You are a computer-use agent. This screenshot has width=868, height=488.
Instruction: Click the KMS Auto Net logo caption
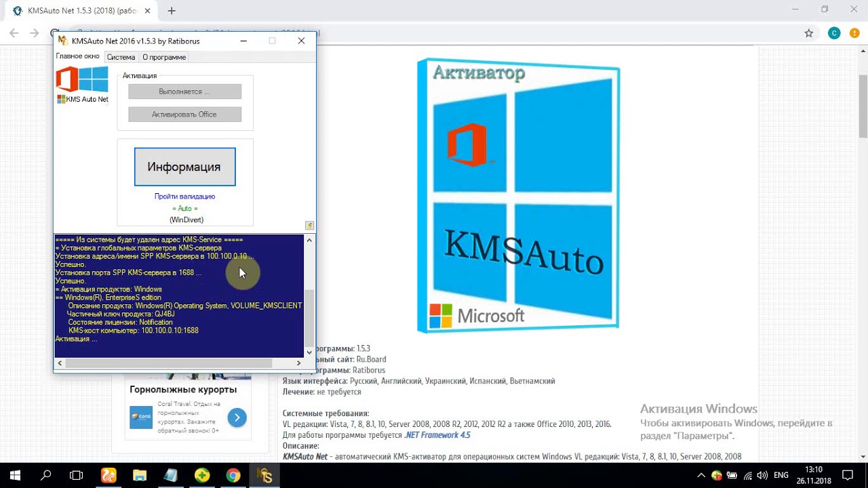[x=83, y=99]
